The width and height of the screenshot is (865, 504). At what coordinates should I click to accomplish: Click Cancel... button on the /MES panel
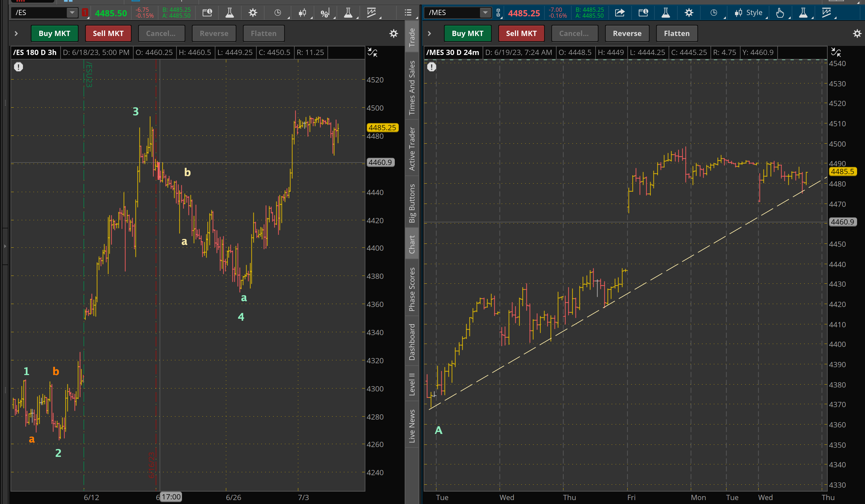(575, 33)
